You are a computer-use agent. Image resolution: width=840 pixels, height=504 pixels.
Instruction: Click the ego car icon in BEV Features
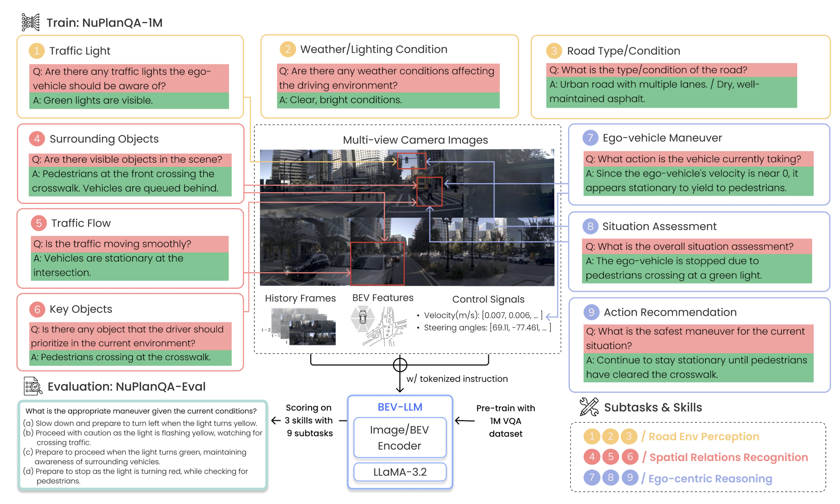coord(363,318)
